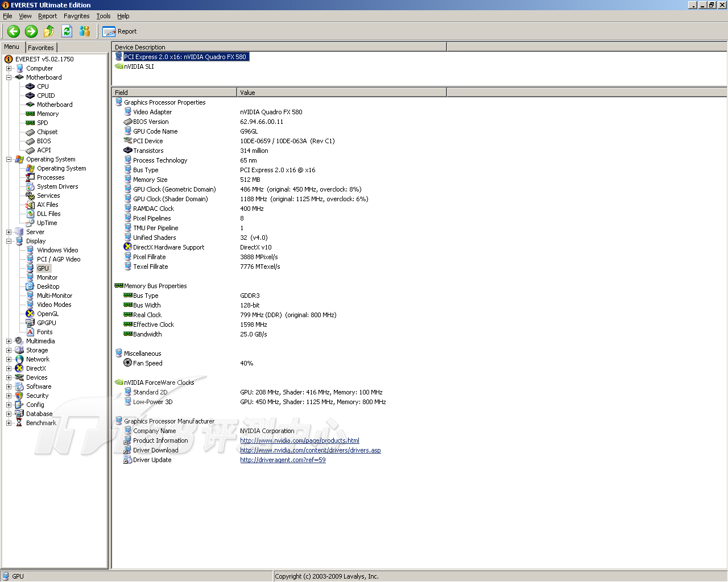Expand the Benchmark tree node
Viewport: 728px width, 582px height.
pos(9,423)
